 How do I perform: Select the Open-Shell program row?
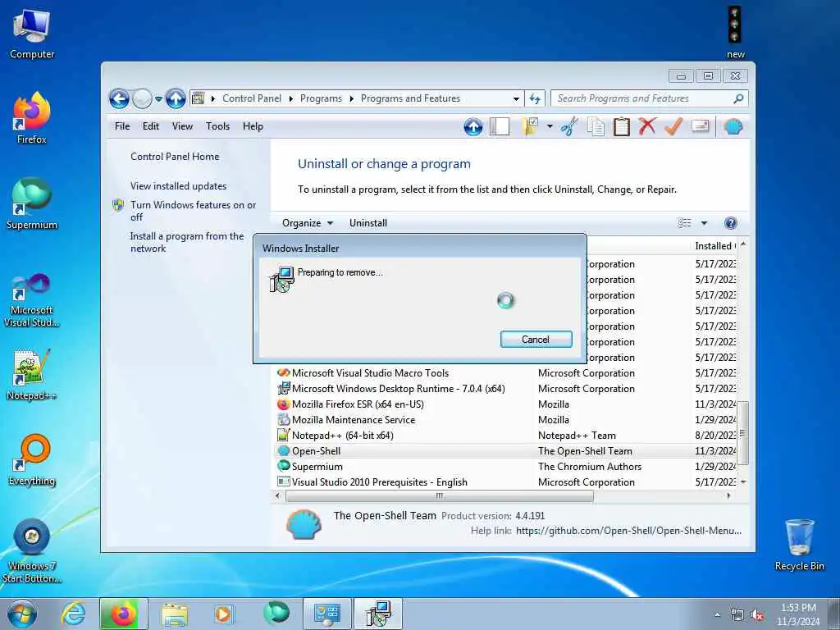click(x=506, y=451)
